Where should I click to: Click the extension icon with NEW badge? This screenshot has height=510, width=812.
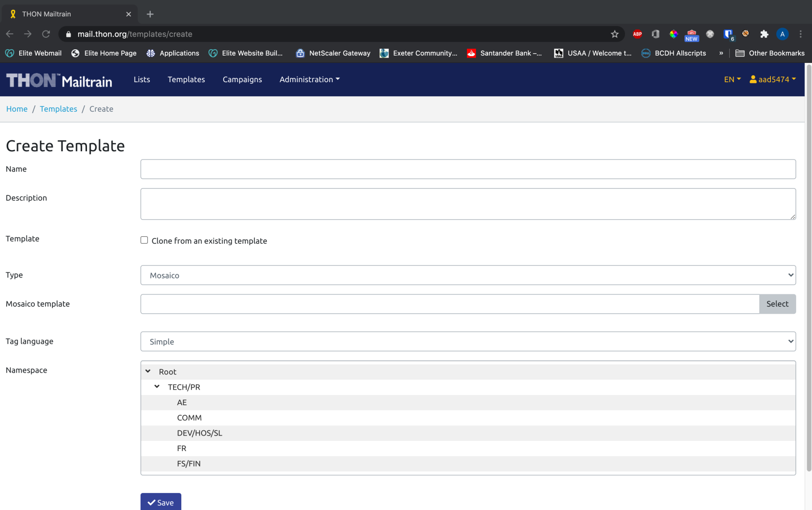point(692,35)
